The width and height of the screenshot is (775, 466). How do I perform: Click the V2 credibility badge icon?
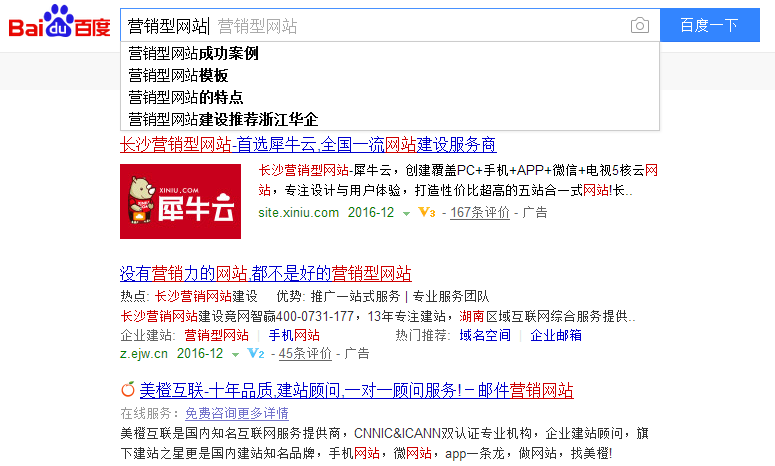click(x=255, y=353)
